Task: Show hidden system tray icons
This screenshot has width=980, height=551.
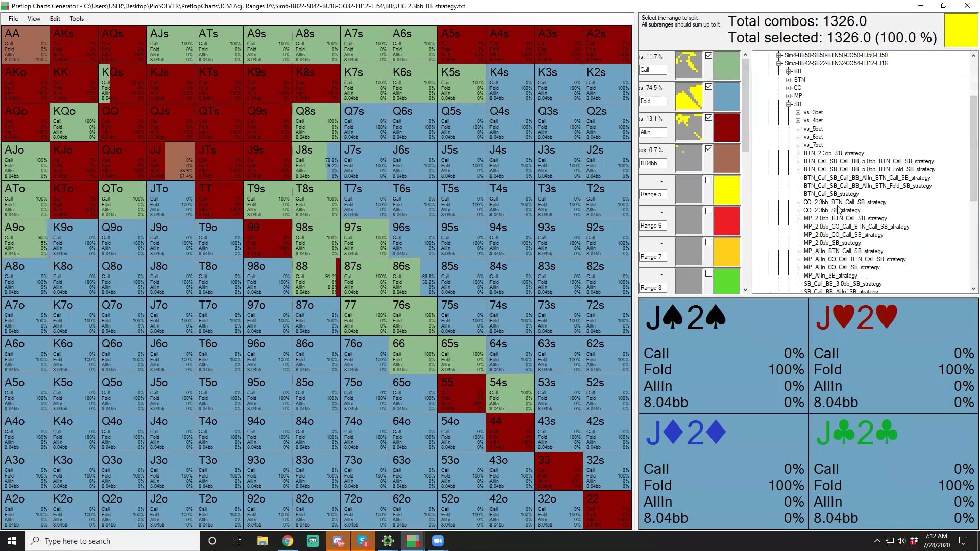Action: tap(877, 541)
